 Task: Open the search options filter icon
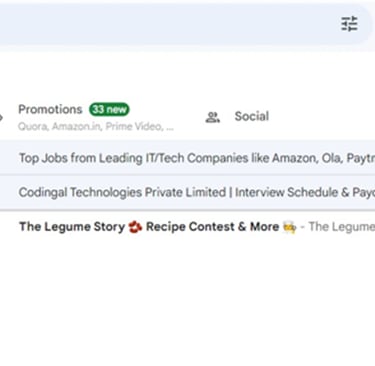349,24
